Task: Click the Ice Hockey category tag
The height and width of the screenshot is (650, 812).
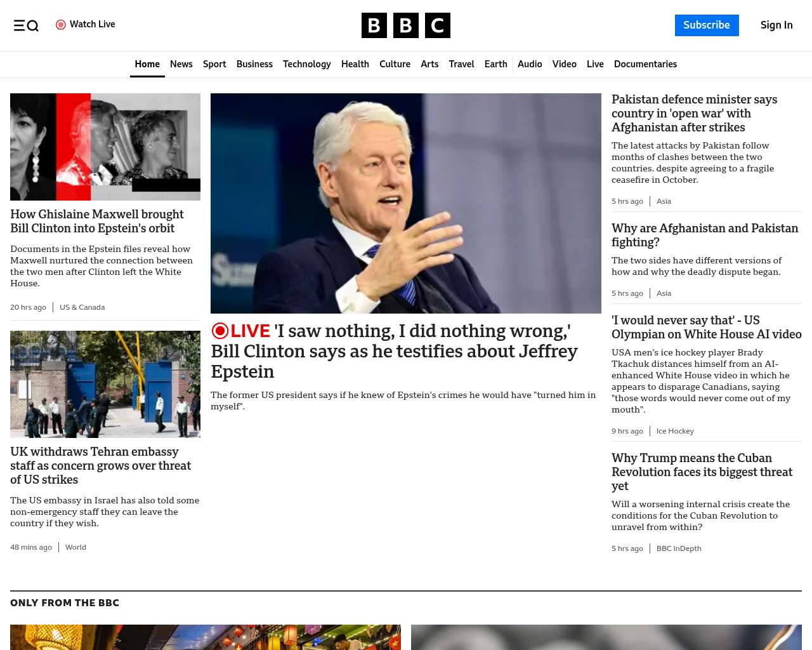Action: point(675,431)
